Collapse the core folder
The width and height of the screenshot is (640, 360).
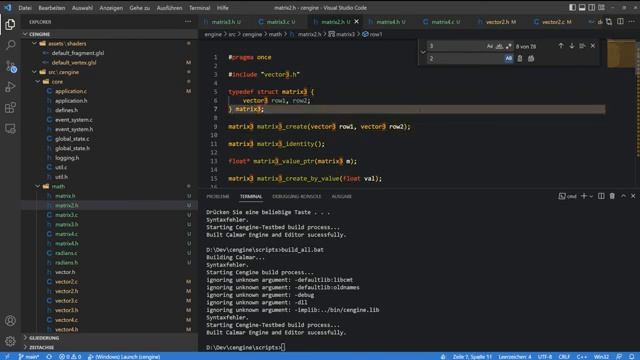click(x=38, y=82)
